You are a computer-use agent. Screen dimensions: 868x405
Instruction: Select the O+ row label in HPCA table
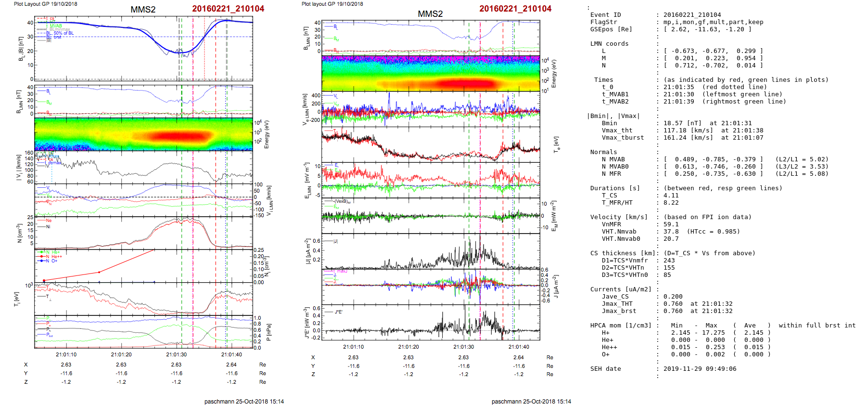click(606, 354)
